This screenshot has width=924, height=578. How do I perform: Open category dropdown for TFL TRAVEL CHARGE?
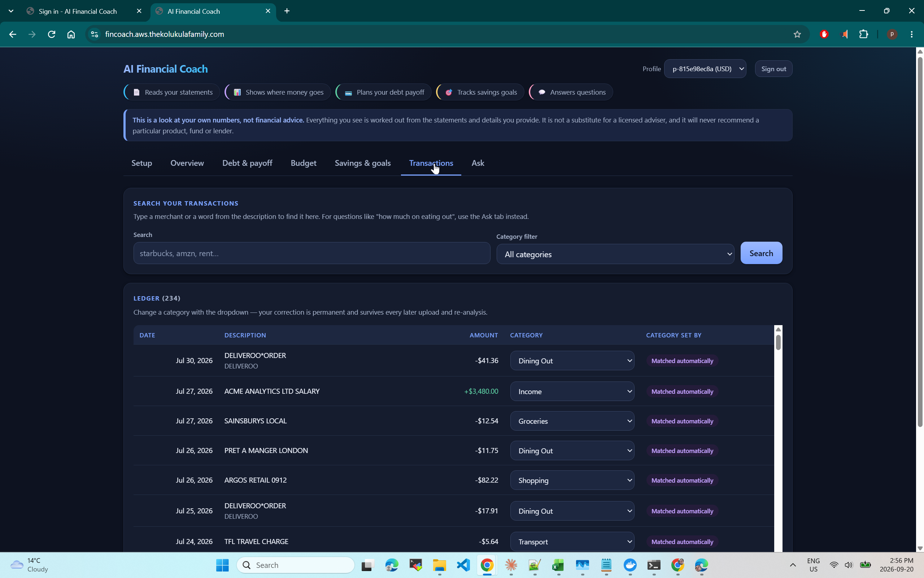(x=572, y=542)
